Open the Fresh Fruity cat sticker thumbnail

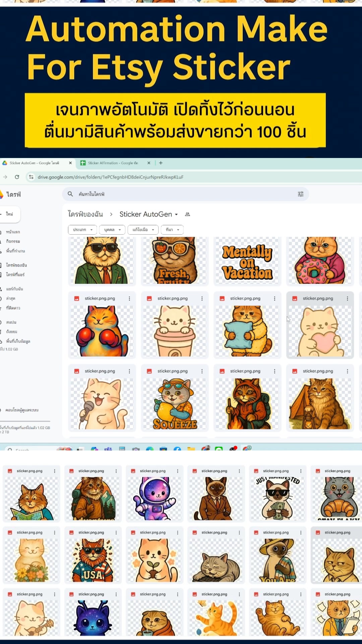tap(175, 261)
